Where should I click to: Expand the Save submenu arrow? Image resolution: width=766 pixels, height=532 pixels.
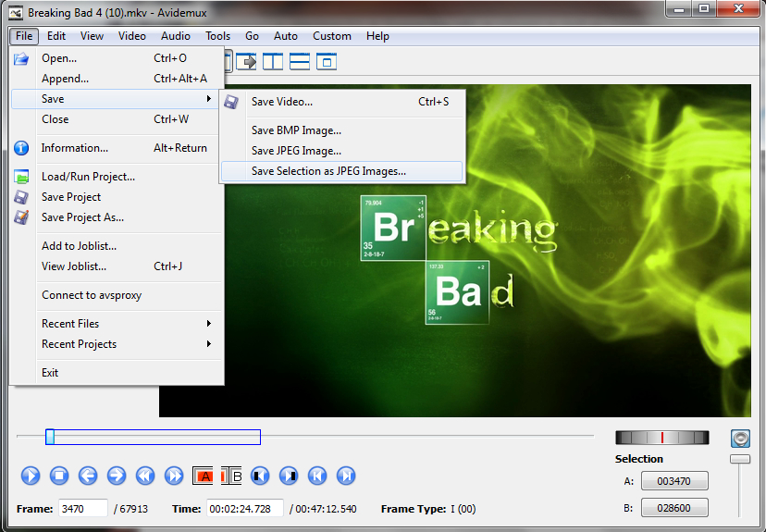(x=209, y=99)
